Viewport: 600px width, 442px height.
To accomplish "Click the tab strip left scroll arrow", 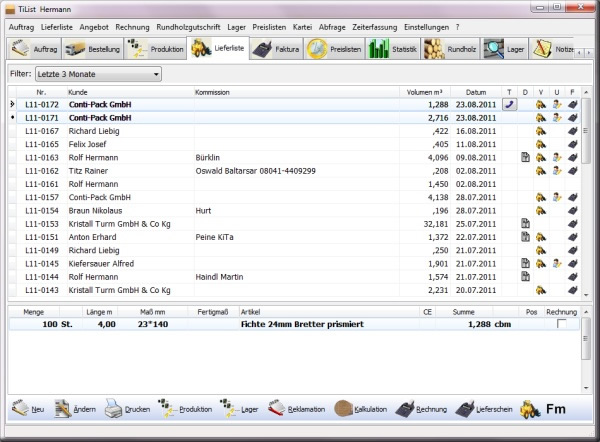I will coord(580,53).
